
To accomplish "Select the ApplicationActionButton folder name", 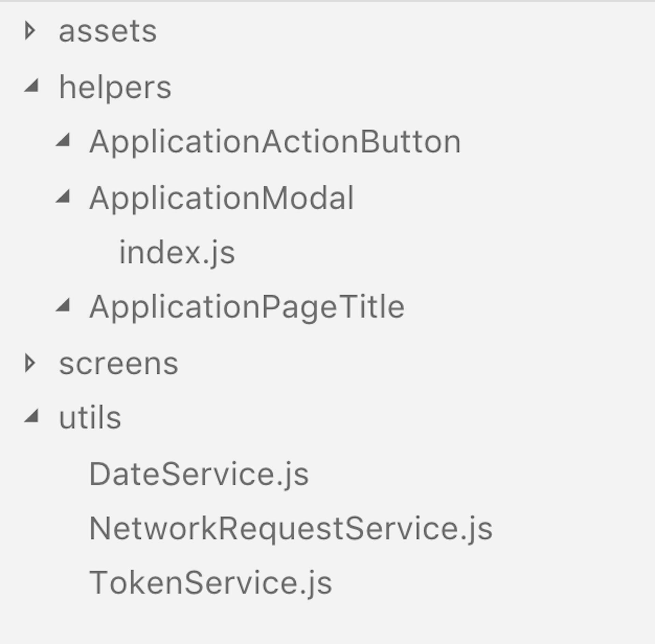I will pos(275,142).
